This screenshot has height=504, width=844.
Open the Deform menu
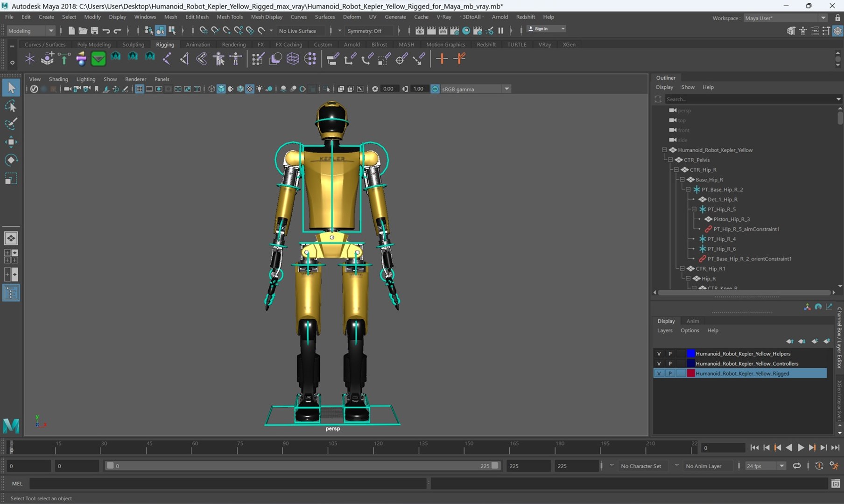tap(352, 17)
